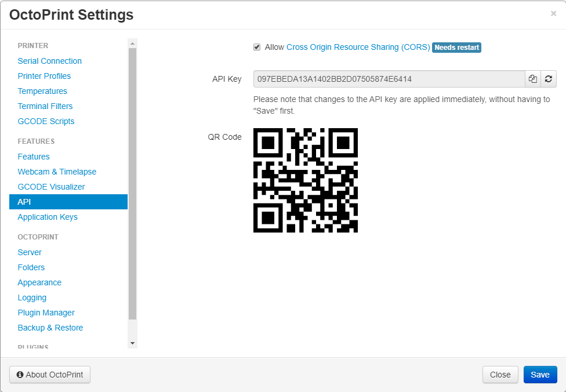566x392 pixels.
Task: Click the sidebar scrollbar thumb
Action: point(132,184)
